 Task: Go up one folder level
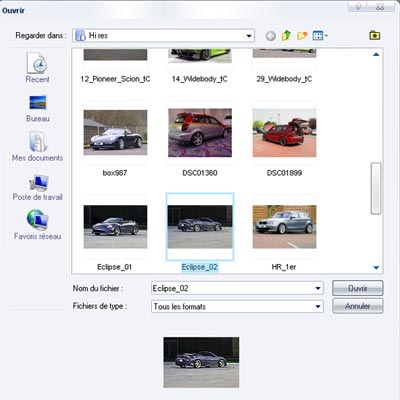tap(286, 35)
